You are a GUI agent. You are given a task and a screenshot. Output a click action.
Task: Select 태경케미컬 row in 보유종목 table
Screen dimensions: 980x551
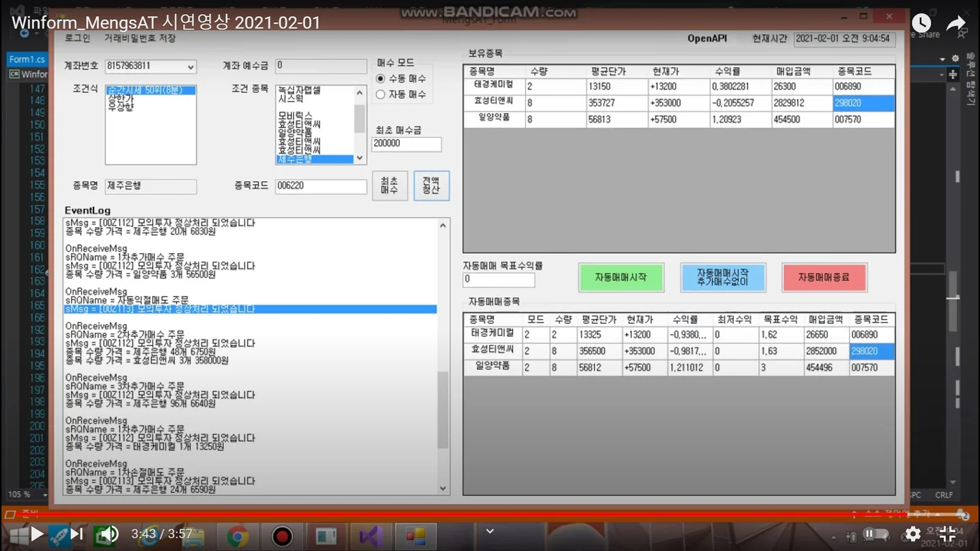[x=679, y=87]
